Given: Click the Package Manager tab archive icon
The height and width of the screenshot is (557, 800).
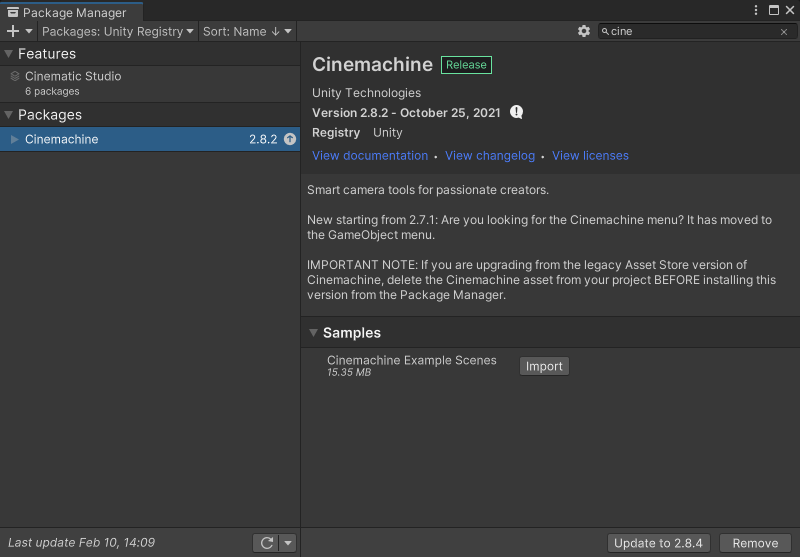Looking at the screenshot, I should click(13, 12).
